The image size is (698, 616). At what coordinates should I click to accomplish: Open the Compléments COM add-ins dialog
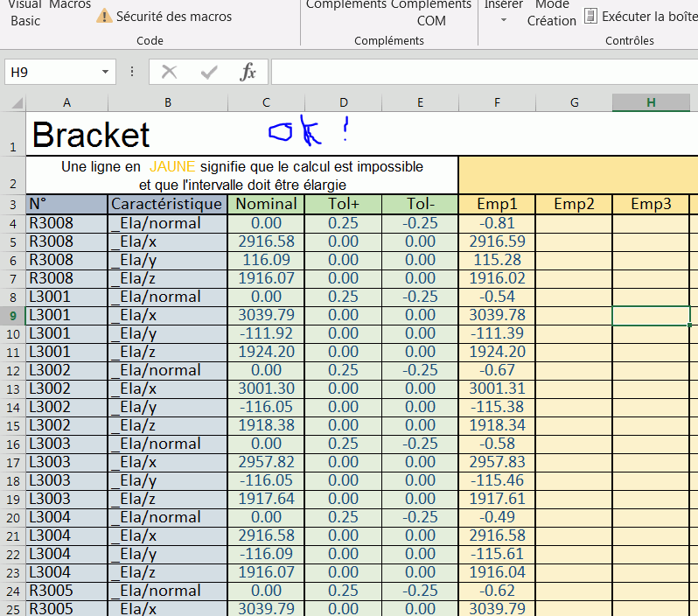(x=430, y=12)
